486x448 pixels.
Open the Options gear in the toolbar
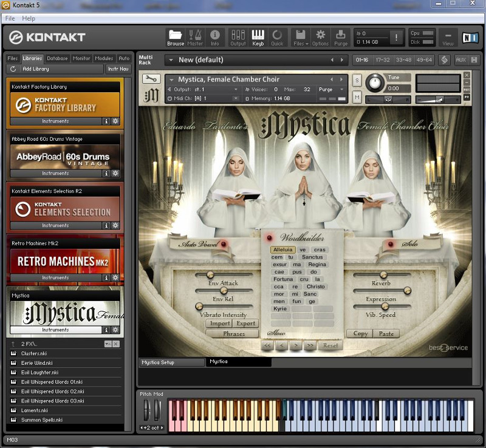pos(320,38)
